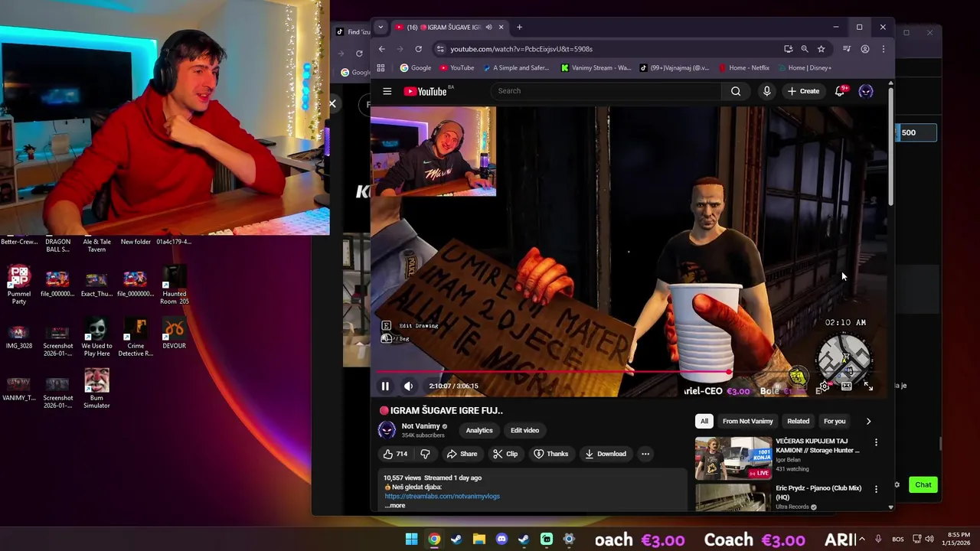Start voice search with microphone icon

(766, 91)
